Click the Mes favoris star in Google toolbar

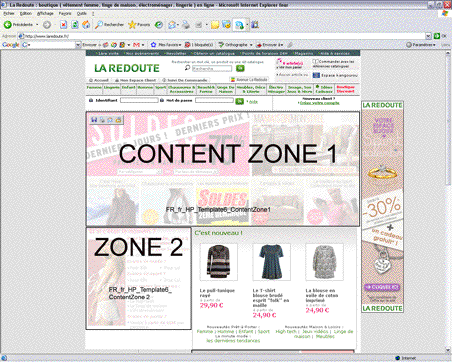(x=153, y=45)
